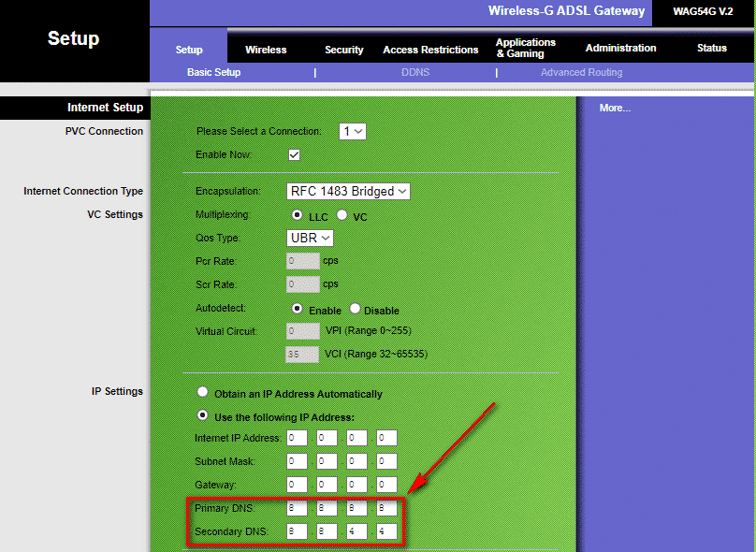Image resolution: width=756 pixels, height=552 pixels.
Task: Click third octet of Gateway
Action: (356, 485)
